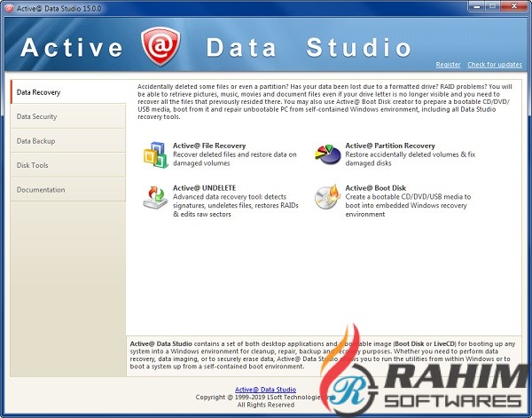Click the Active@ File Recovery title
This screenshot has width=532, height=418.
(209, 146)
